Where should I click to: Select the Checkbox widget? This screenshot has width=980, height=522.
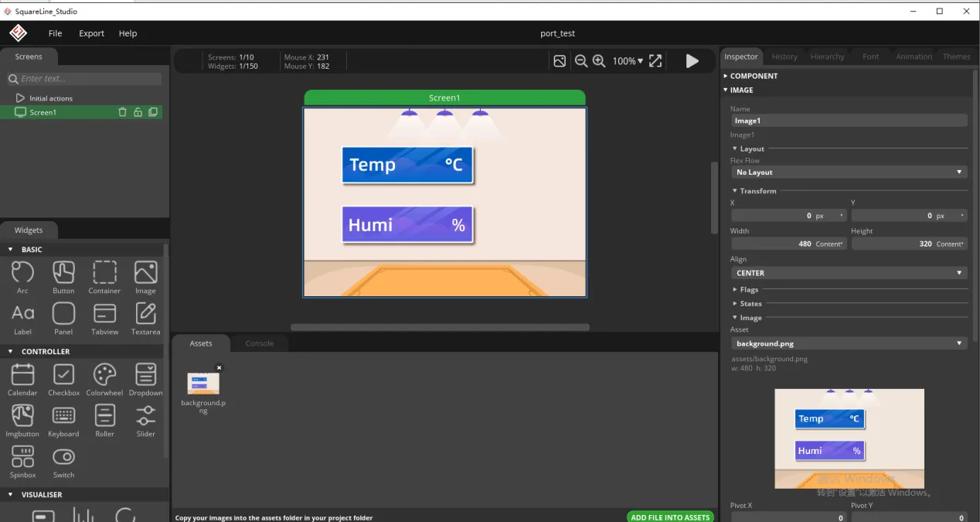point(63,375)
